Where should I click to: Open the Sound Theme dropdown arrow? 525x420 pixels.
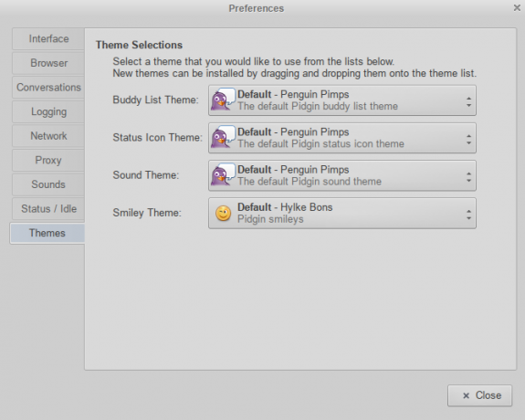click(468, 176)
